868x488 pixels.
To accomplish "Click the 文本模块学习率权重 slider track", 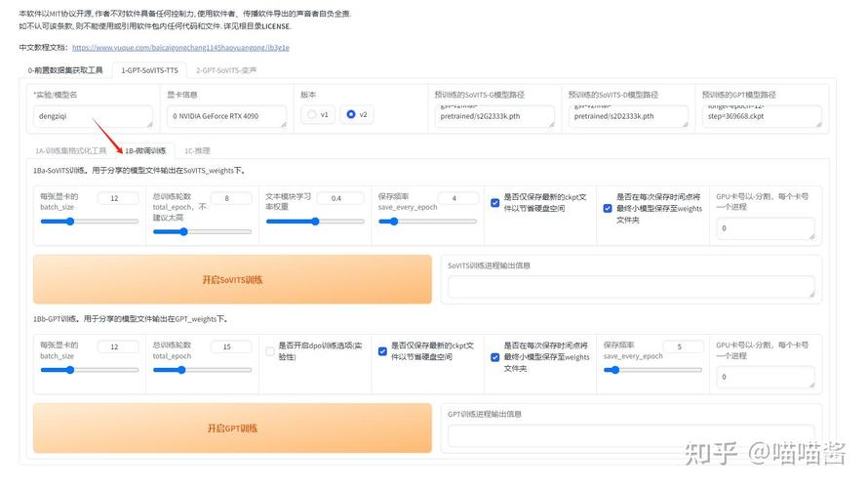I will [x=314, y=222].
